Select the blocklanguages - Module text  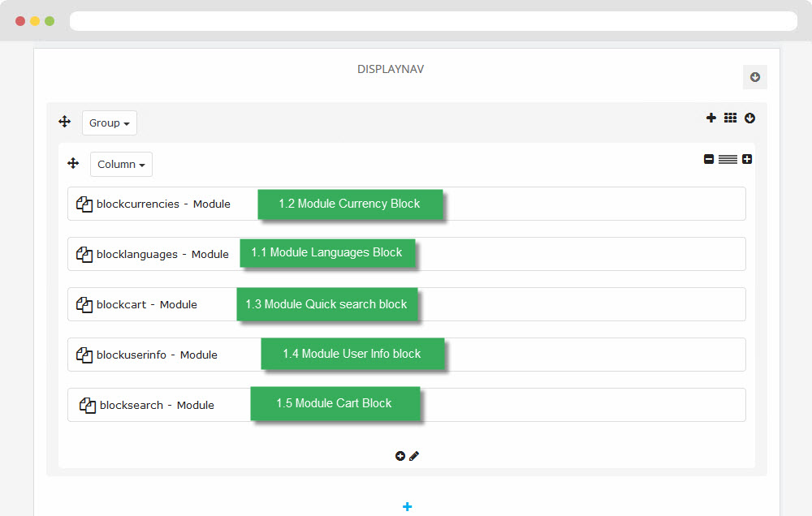click(x=162, y=254)
